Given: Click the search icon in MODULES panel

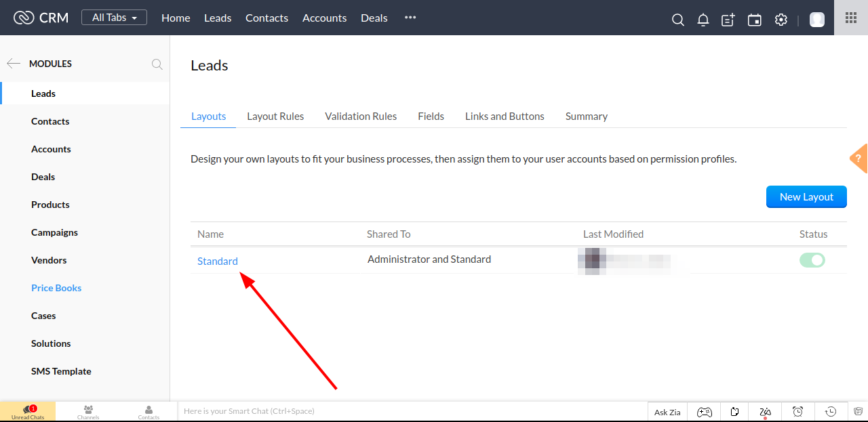Looking at the screenshot, I should (x=157, y=64).
